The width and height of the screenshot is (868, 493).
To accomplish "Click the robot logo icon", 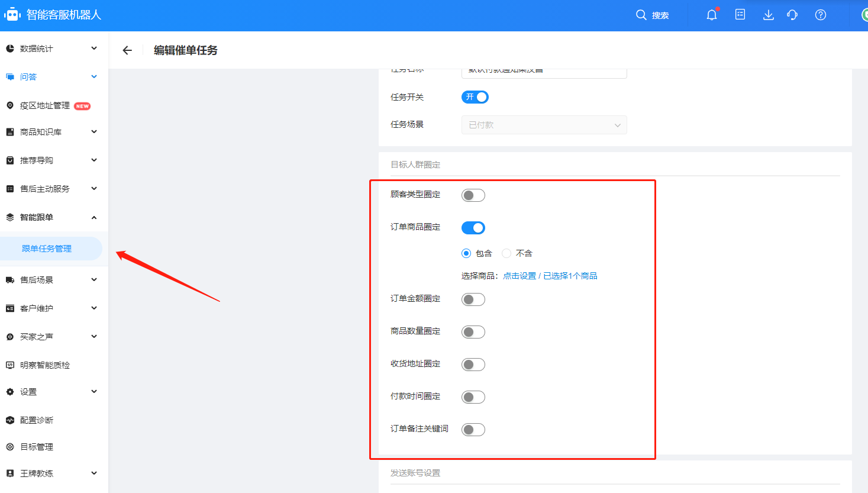I will click(12, 15).
